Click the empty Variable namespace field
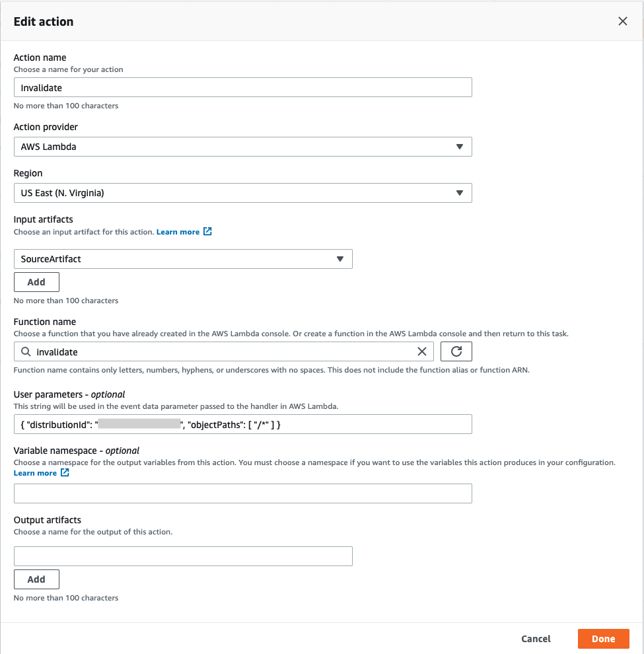Screen dimensions: 644x654 point(243,493)
